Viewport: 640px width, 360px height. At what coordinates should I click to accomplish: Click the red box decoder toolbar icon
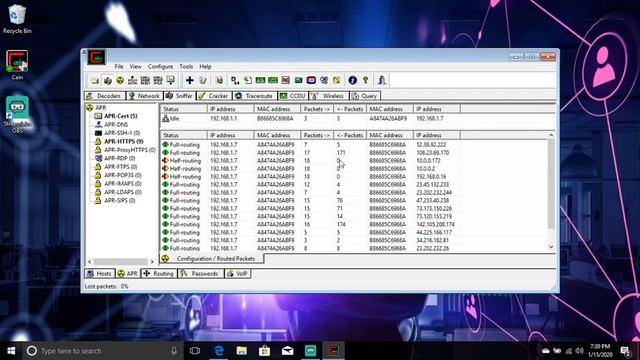286,80
